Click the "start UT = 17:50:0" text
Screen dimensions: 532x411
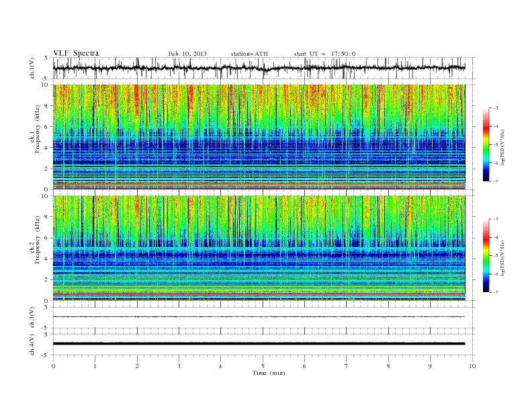tap(324, 54)
